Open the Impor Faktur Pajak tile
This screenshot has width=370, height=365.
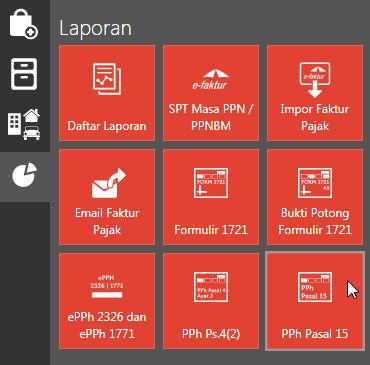pos(315,93)
